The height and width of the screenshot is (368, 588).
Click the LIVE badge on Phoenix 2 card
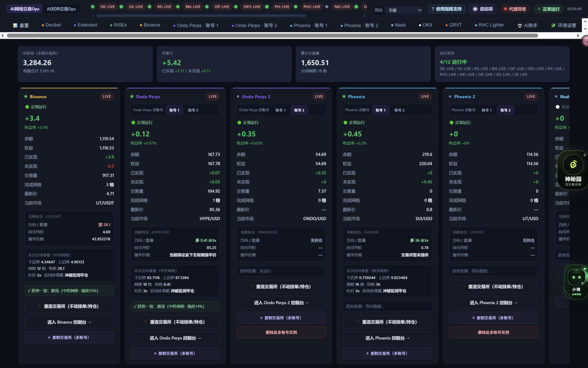[x=531, y=96]
